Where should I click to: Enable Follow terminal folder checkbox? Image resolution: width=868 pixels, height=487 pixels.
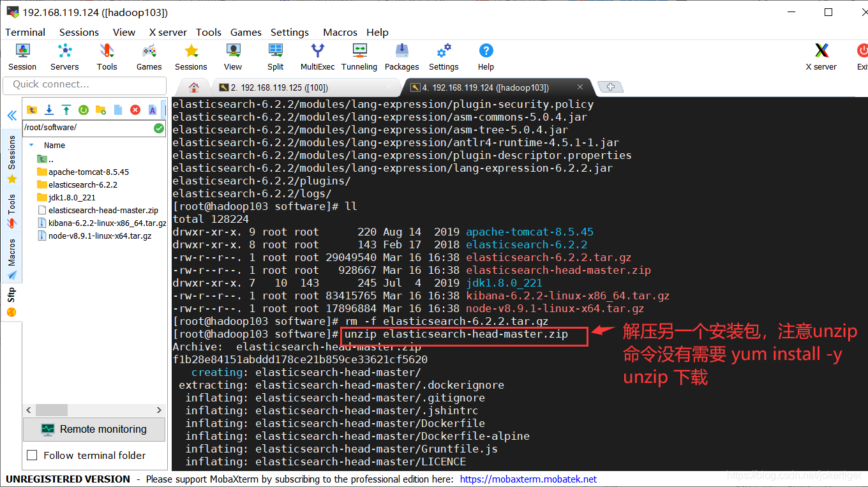[32, 455]
